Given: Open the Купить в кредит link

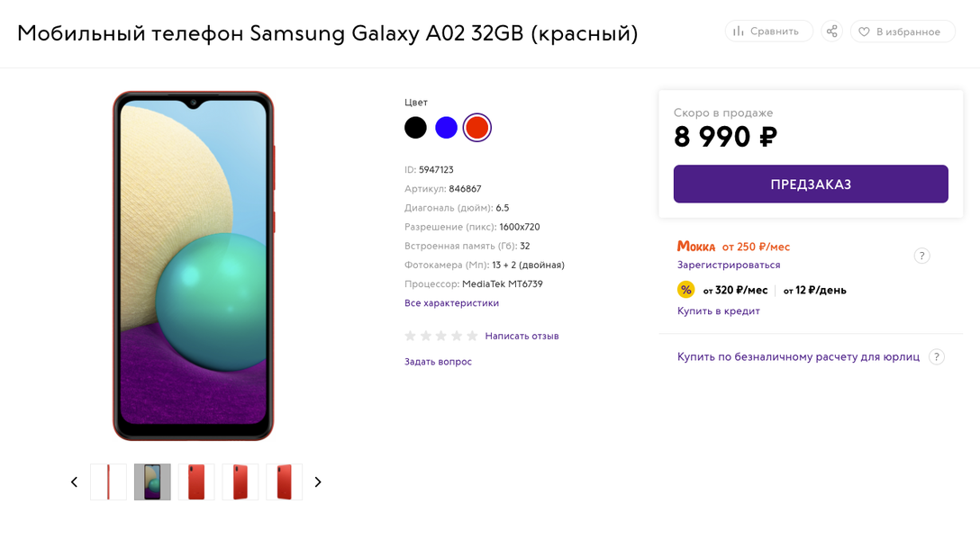Looking at the screenshot, I should (719, 311).
